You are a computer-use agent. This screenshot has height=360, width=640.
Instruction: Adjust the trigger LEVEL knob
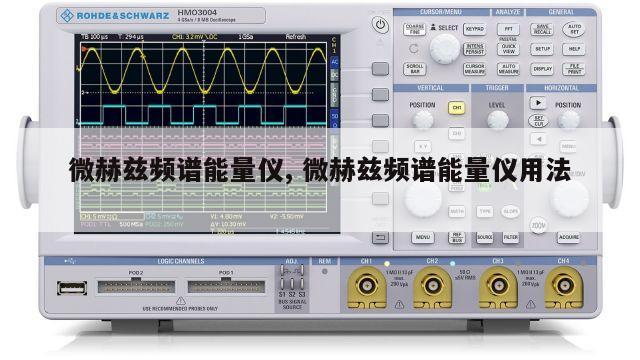point(498,120)
